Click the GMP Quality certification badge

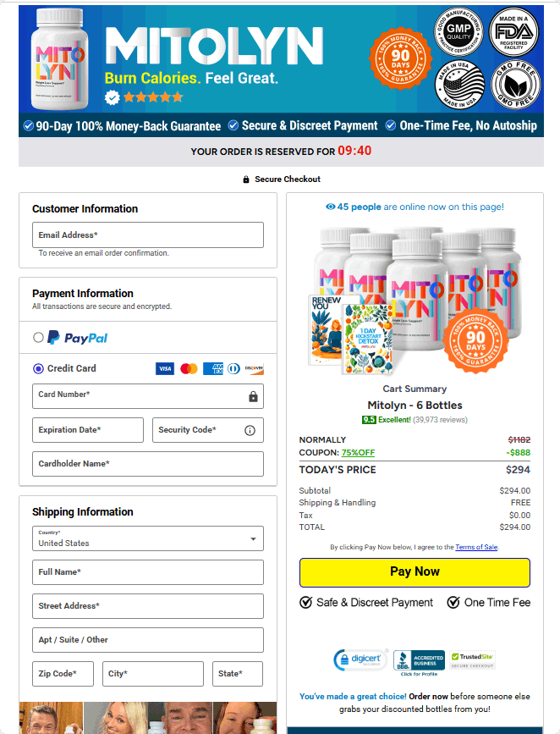(x=459, y=32)
